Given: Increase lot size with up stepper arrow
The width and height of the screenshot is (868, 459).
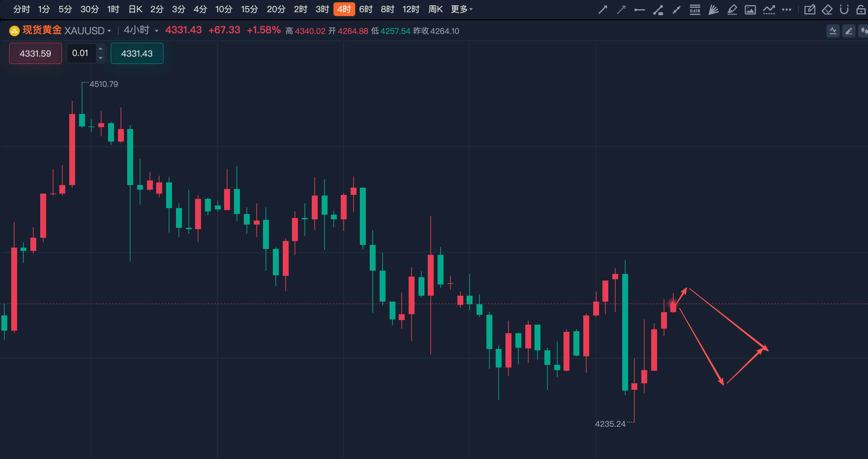Looking at the screenshot, I should click(x=101, y=48).
